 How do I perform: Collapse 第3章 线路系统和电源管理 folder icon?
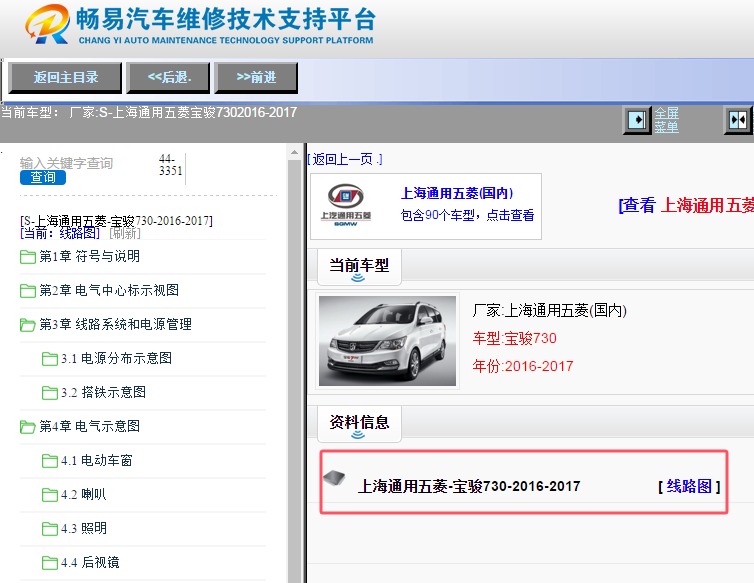[28, 325]
